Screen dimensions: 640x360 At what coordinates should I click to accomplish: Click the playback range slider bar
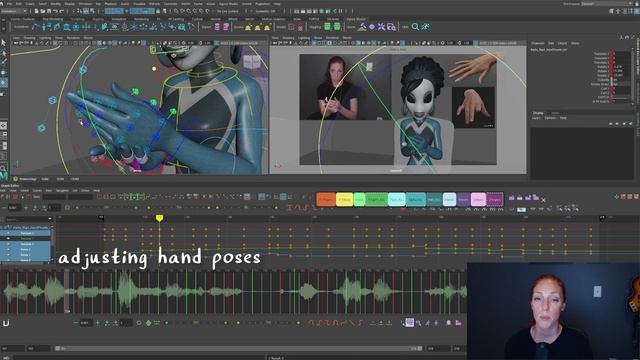click(x=238, y=348)
